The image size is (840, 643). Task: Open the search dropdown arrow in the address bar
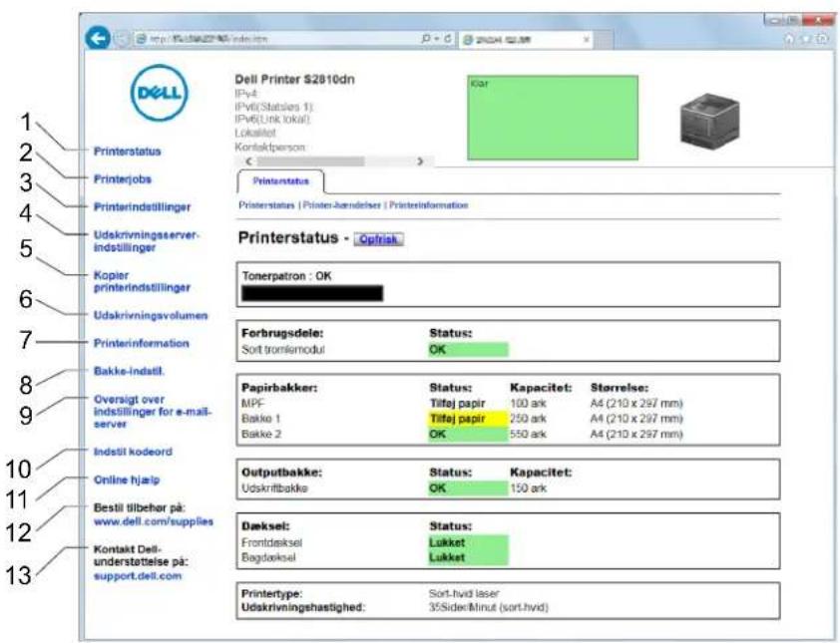tap(437, 39)
